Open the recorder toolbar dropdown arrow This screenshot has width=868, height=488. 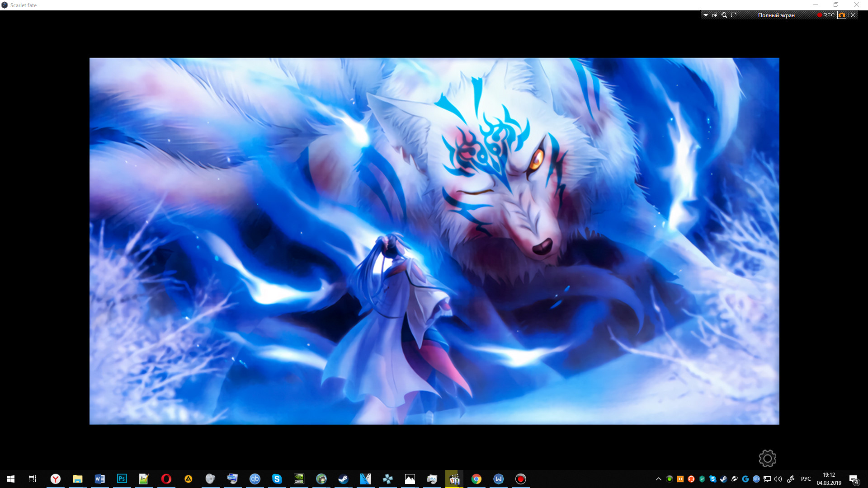pyautogui.click(x=705, y=15)
